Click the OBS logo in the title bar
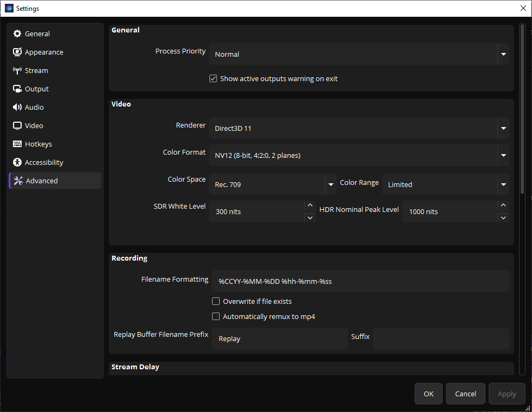Viewport: 532px width, 412px height. pyautogui.click(x=9, y=8)
